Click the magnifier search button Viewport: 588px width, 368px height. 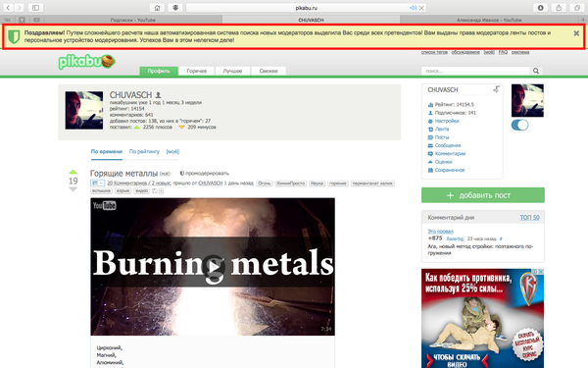[536, 71]
